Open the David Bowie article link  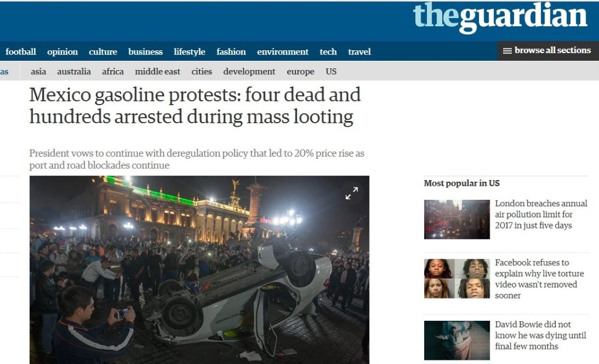[540, 335]
